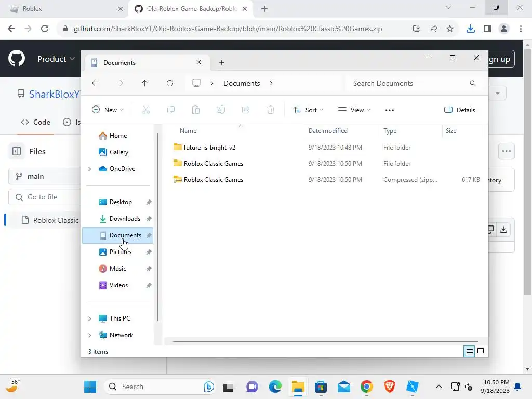Collapse the GitHub Files tree panel icon
Screen dimensions: 532x399
point(16,151)
